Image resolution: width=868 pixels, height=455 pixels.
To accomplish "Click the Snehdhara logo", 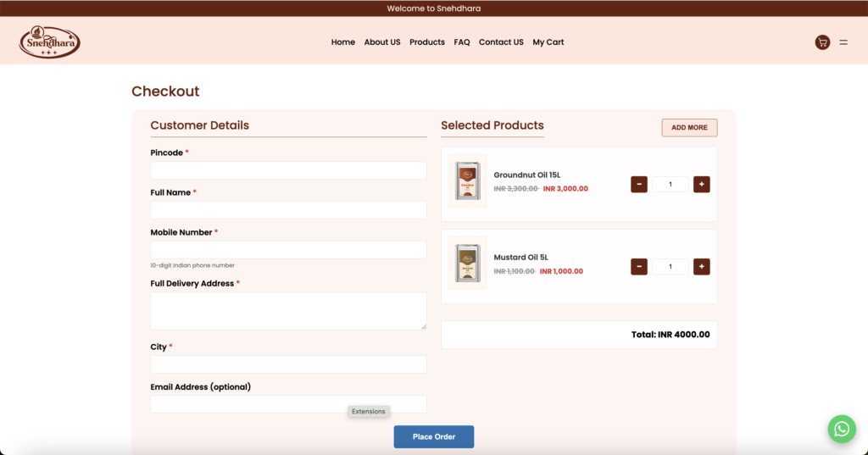I will 49,42.
